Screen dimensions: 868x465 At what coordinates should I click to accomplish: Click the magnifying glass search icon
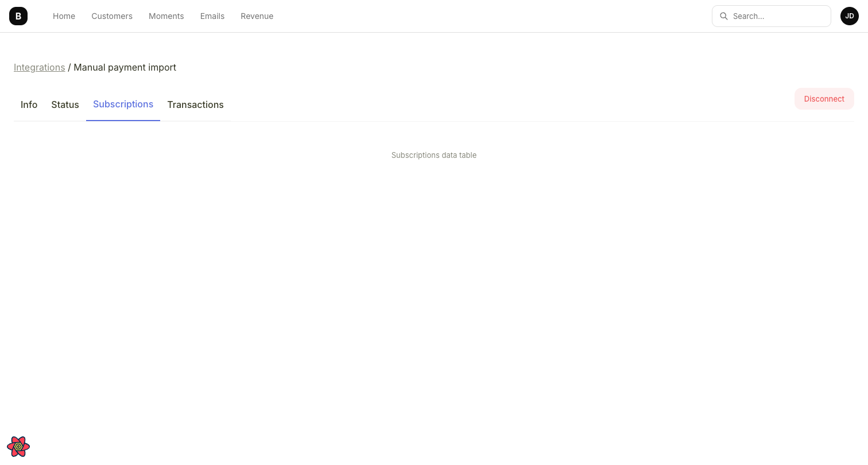point(724,16)
